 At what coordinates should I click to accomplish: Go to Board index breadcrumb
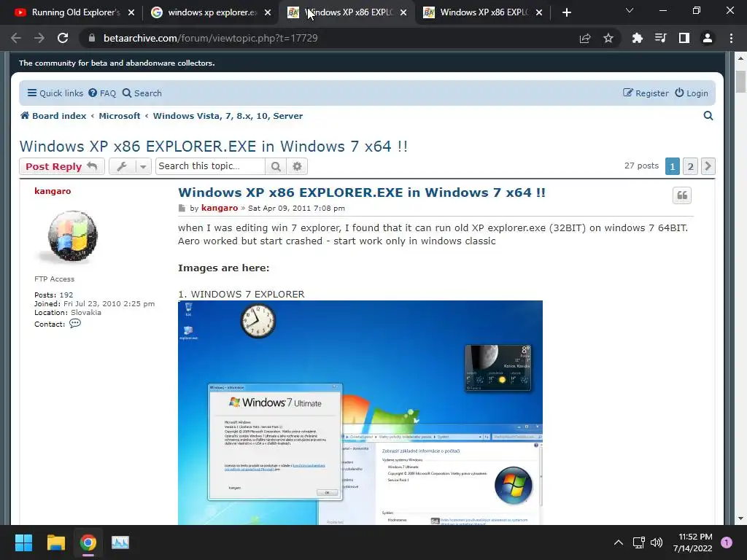click(x=53, y=116)
